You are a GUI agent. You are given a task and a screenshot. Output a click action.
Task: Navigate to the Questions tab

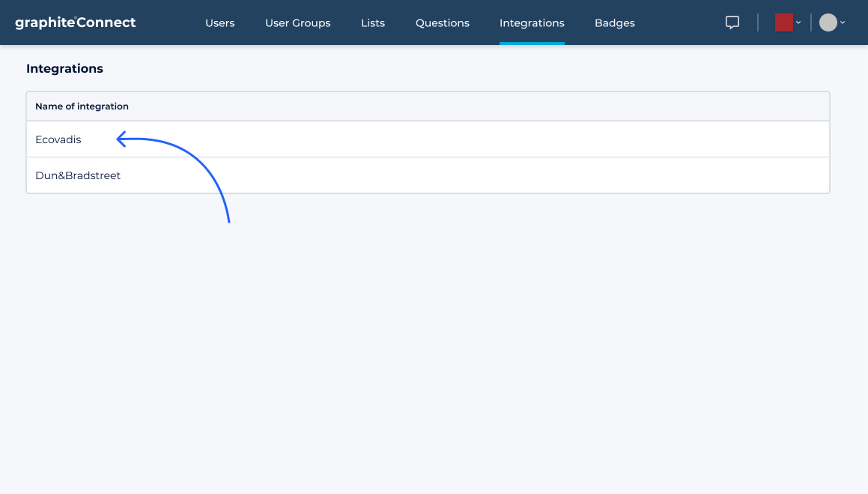[442, 23]
